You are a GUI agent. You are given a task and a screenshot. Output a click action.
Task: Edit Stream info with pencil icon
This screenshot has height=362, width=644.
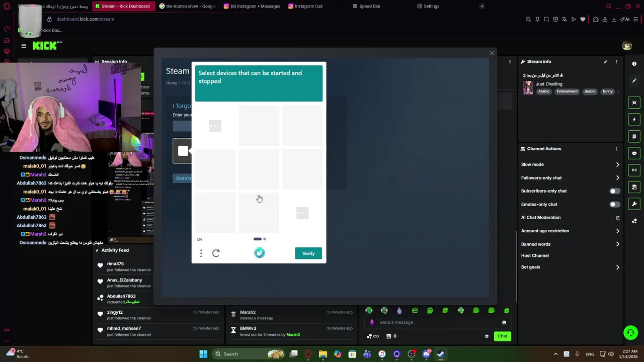tap(605, 62)
